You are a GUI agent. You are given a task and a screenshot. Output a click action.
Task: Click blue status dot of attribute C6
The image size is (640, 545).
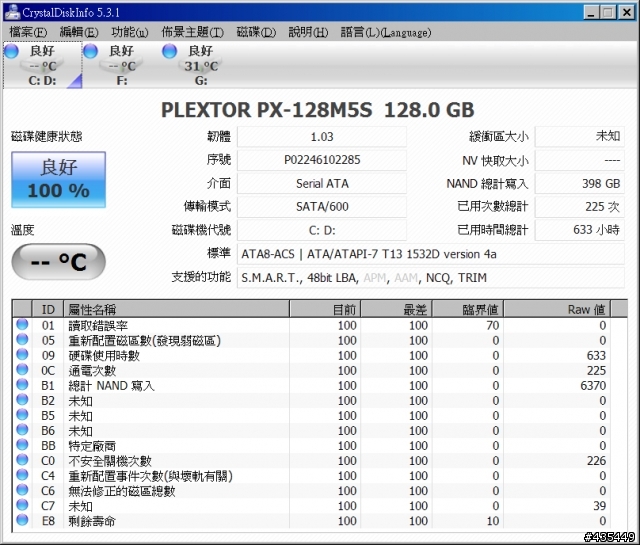[x=22, y=490]
